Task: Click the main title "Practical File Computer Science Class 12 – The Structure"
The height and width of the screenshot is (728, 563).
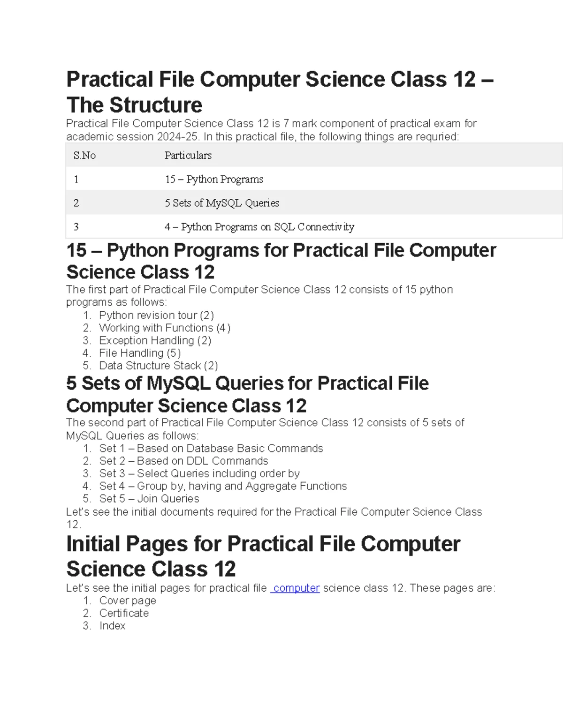Action: (279, 92)
